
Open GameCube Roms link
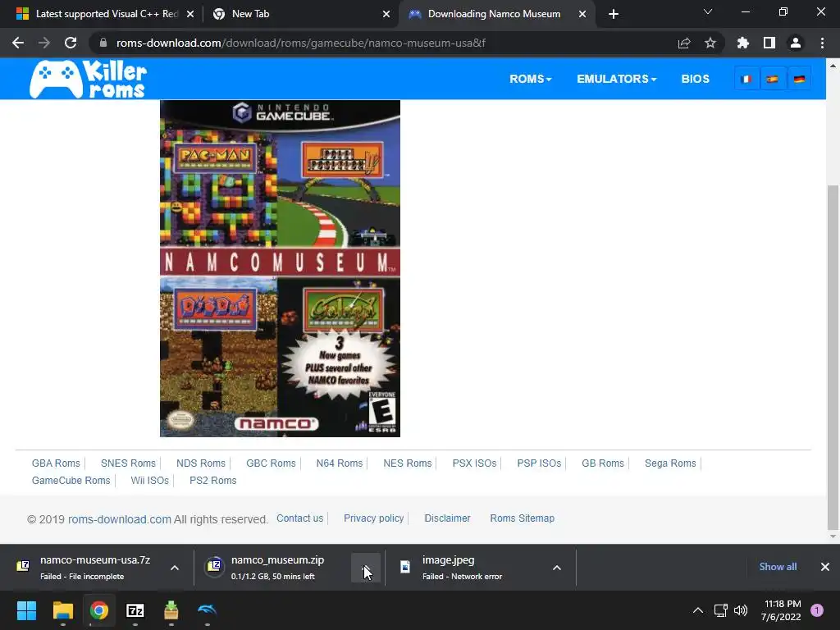pyautogui.click(x=71, y=481)
